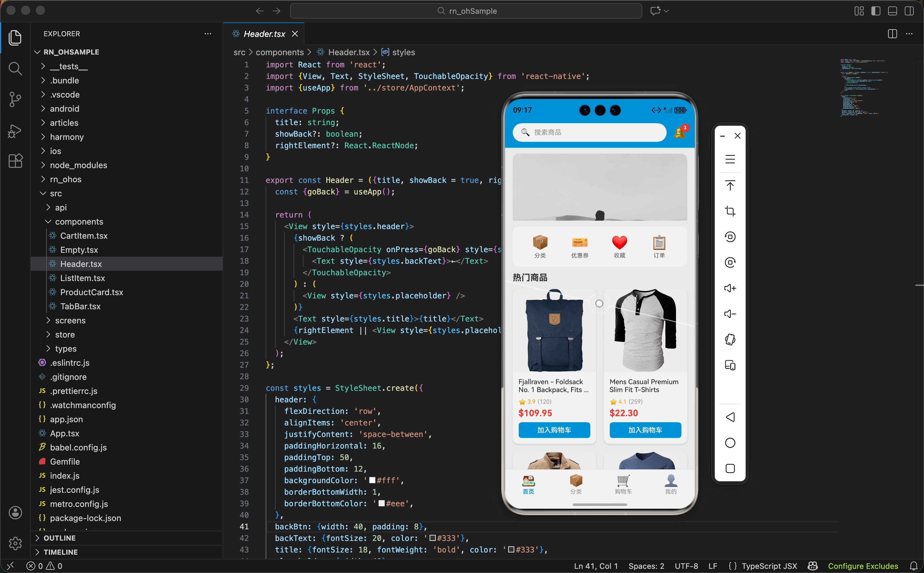Toggle secondary side bar visibility
Screen dimensions: 924x573
(x=909, y=11)
